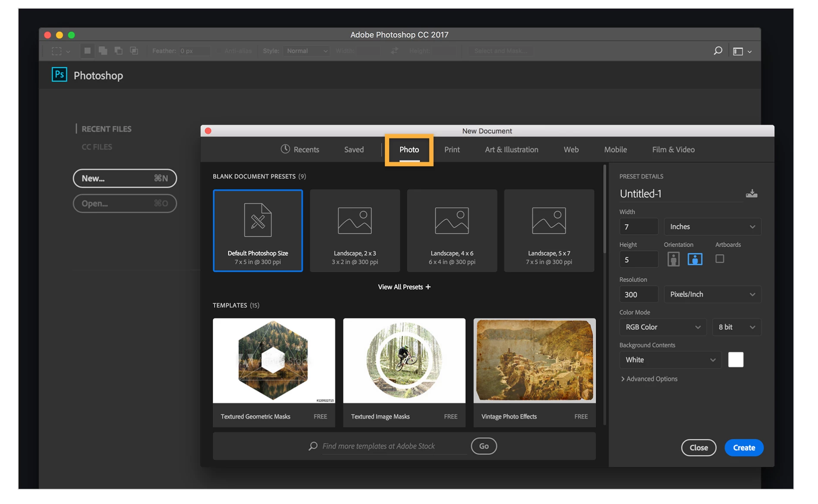This screenshot has height=504, width=818.
Task: Open the workspace switcher dropdown arrow
Action: tap(750, 52)
